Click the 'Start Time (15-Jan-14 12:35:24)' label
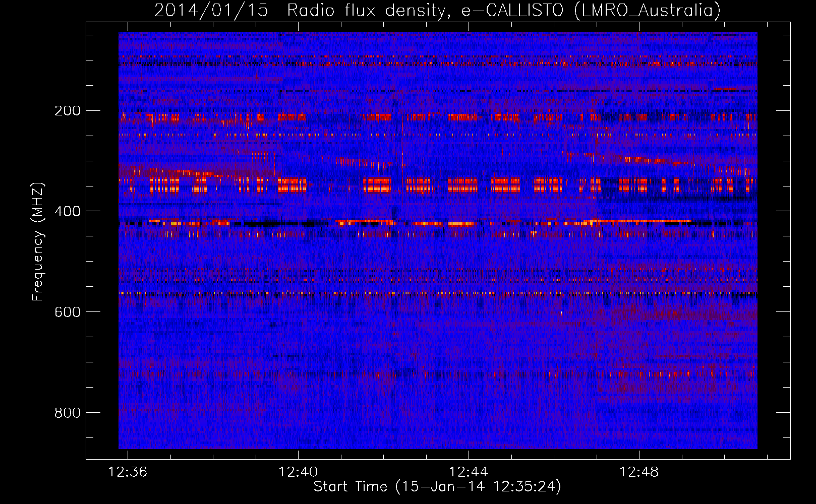The width and height of the screenshot is (816, 504). [x=437, y=487]
